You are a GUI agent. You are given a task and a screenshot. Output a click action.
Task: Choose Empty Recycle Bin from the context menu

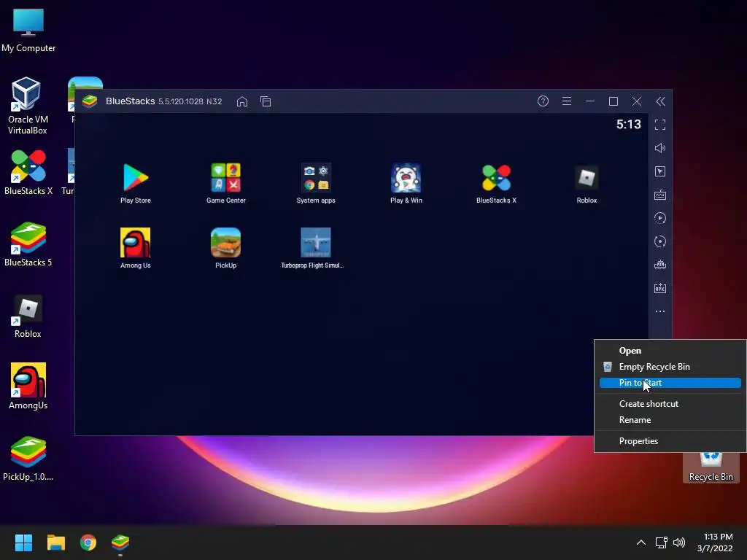[670, 367]
